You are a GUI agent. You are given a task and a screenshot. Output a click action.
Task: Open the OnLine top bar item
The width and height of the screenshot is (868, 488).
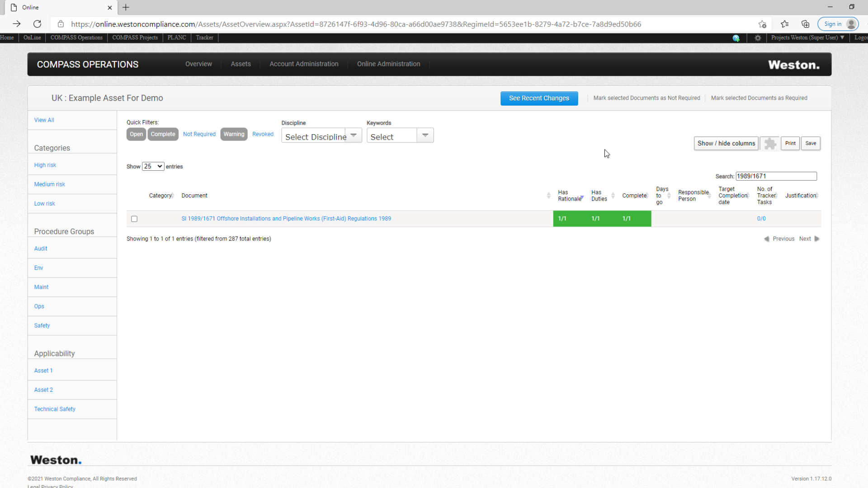coord(32,38)
